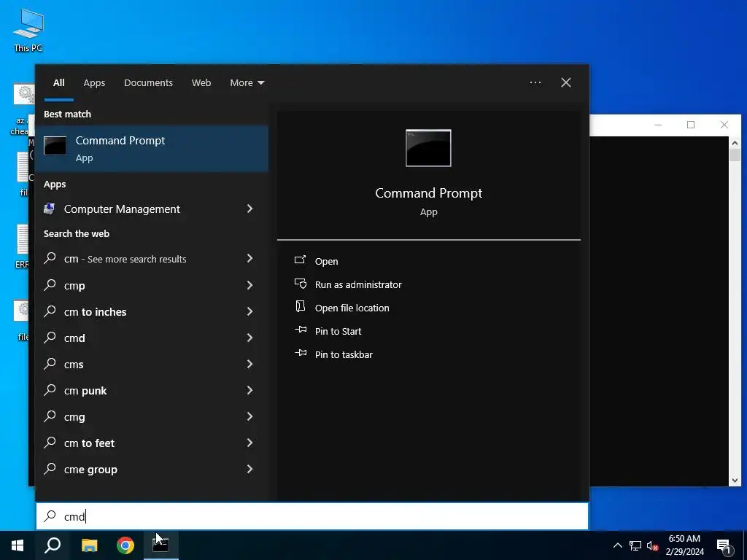Open network status tray icon
The height and width of the screenshot is (560, 747).
(635, 545)
